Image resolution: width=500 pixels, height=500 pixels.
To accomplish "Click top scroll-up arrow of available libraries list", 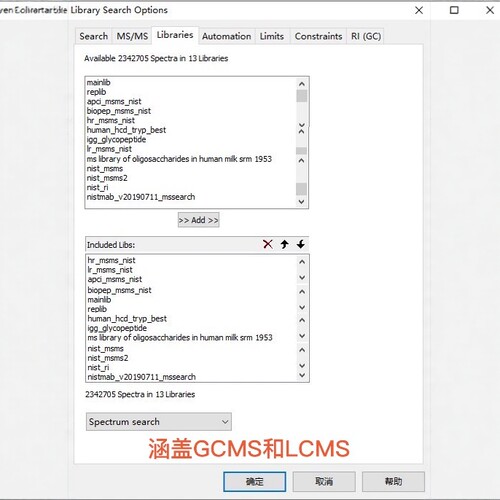I will (x=302, y=84).
